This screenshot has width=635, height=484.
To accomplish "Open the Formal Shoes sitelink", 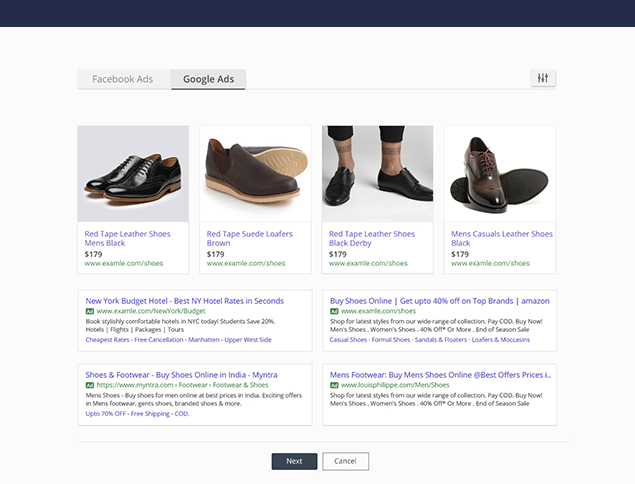I will [391, 340].
